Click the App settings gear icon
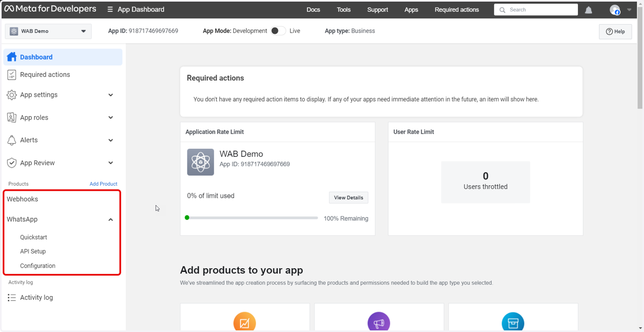This screenshot has height=332, width=644. point(11,95)
